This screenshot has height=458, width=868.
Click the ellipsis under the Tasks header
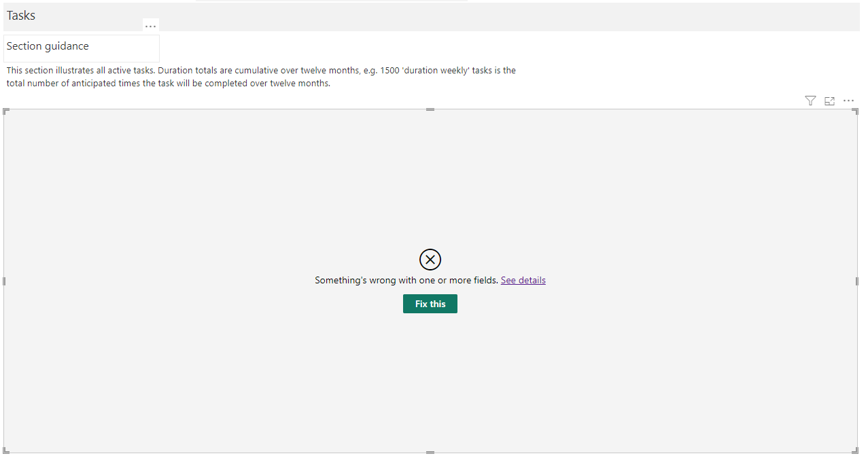click(x=150, y=26)
